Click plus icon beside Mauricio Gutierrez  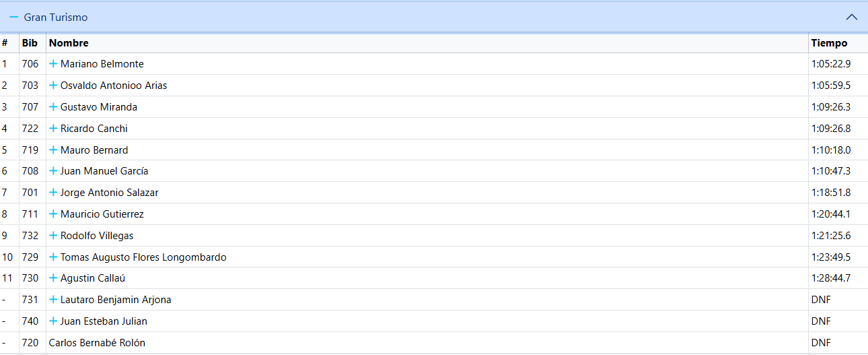pyautogui.click(x=53, y=214)
